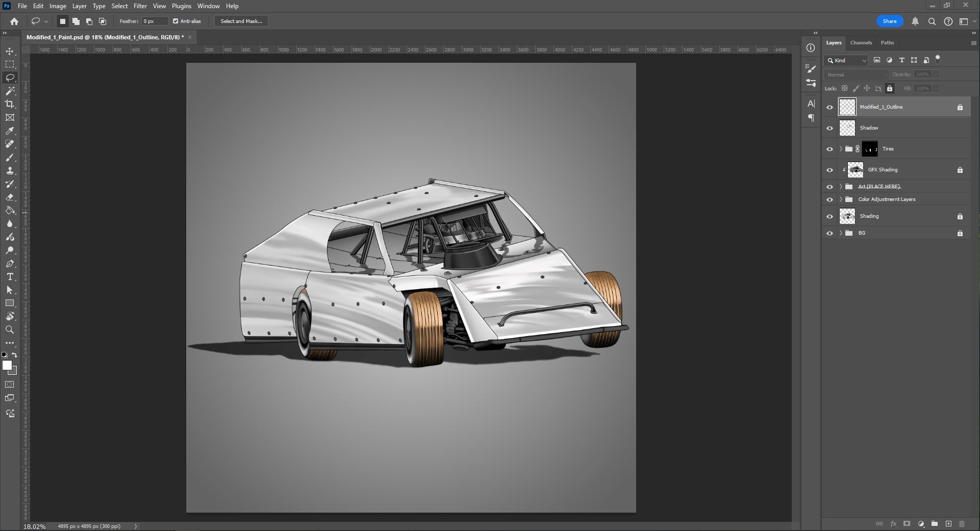Screen dimensions: 980x531
Task: Click the Share button
Action: pyautogui.click(x=889, y=21)
